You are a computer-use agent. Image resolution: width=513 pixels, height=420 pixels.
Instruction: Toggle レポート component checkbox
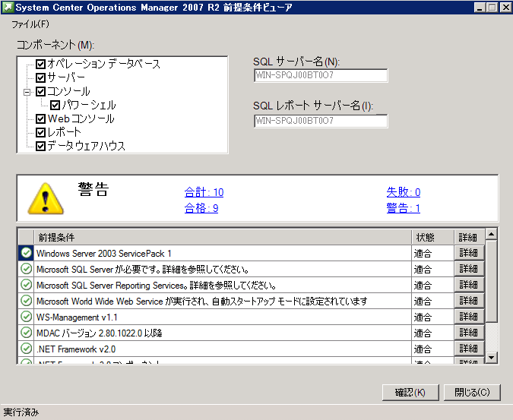[40, 132]
